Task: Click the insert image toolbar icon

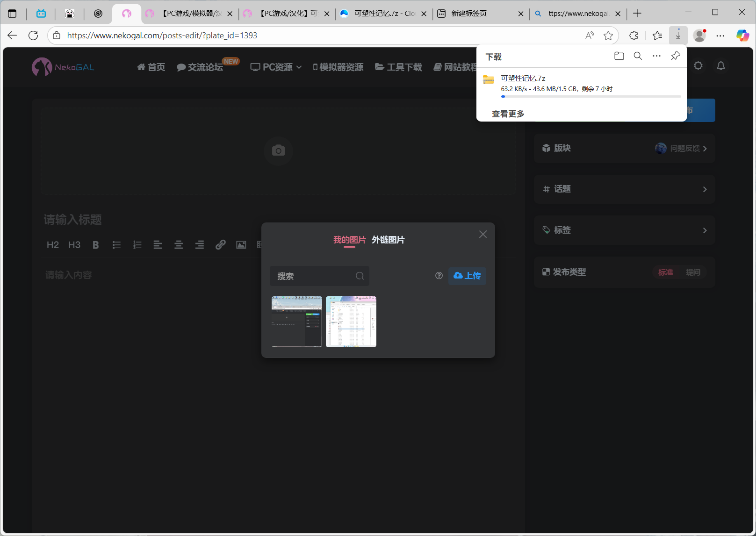Action: click(x=241, y=245)
